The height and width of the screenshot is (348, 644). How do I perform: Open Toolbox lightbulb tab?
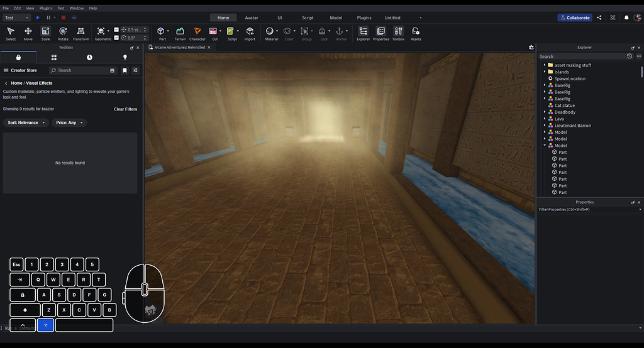[x=125, y=57]
